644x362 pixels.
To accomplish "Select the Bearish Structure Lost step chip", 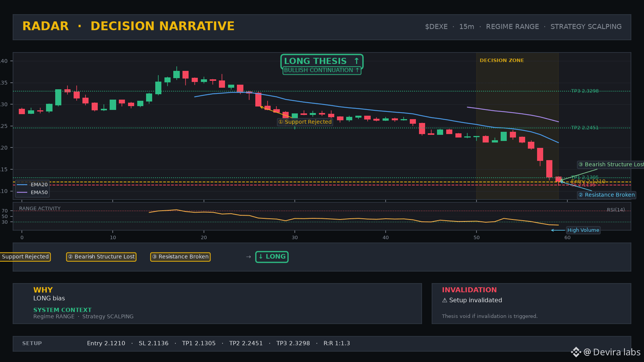I will (101, 257).
